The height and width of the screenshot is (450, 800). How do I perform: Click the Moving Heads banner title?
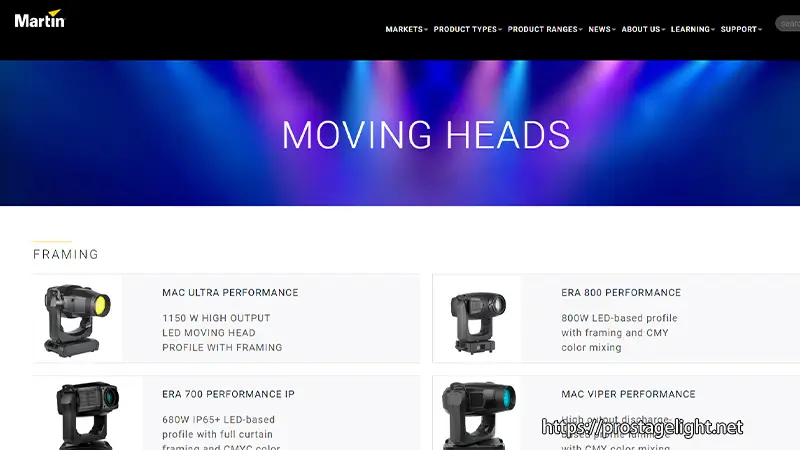tap(426, 135)
